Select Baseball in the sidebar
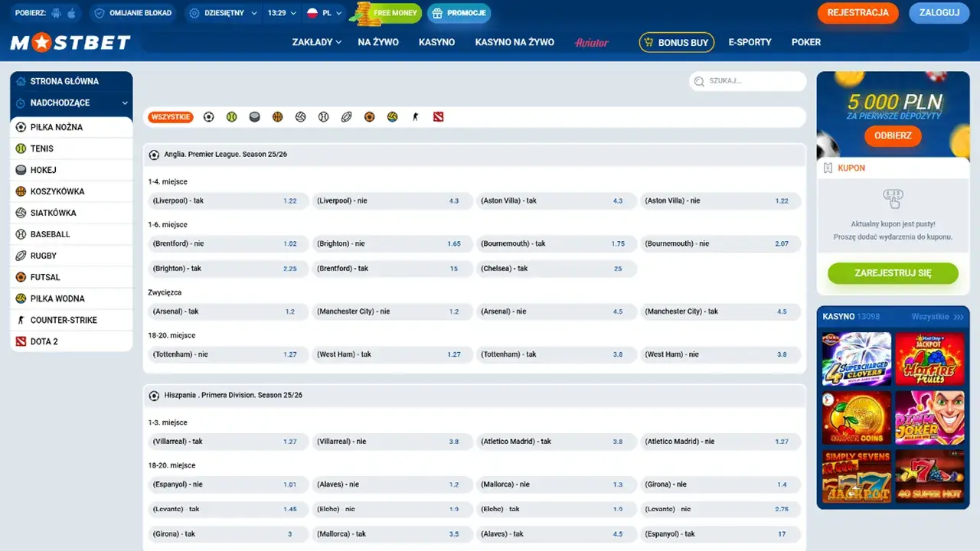Screen dimensions: 980x551 coord(71,234)
